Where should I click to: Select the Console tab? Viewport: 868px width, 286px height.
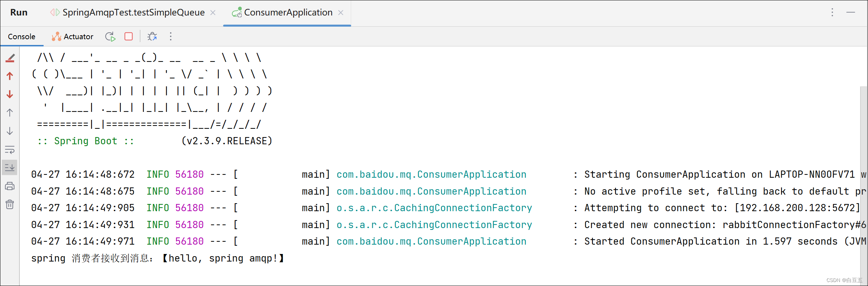click(22, 36)
